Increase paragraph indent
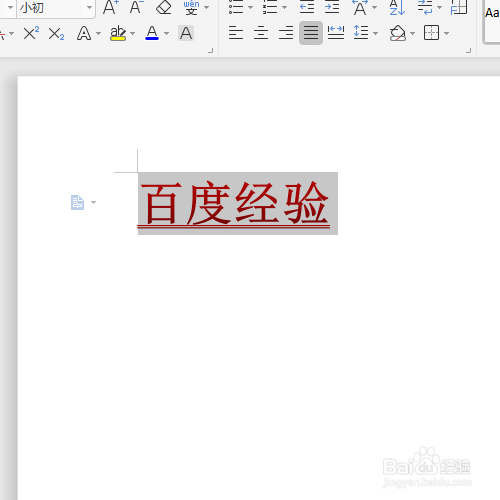The image size is (500, 500). [332, 7]
